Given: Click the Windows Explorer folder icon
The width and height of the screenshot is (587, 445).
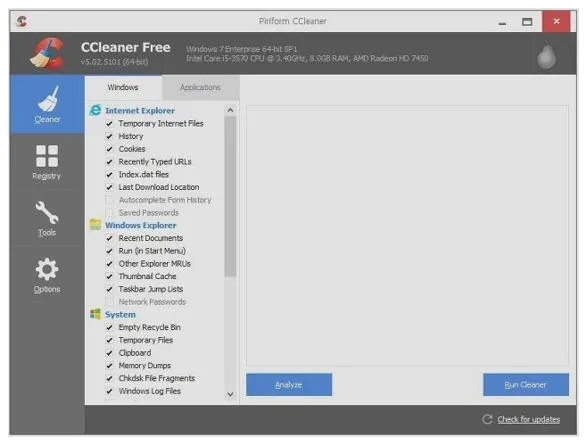Looking at the screenshot, I should pyautogui.click(x=95, y=225).
